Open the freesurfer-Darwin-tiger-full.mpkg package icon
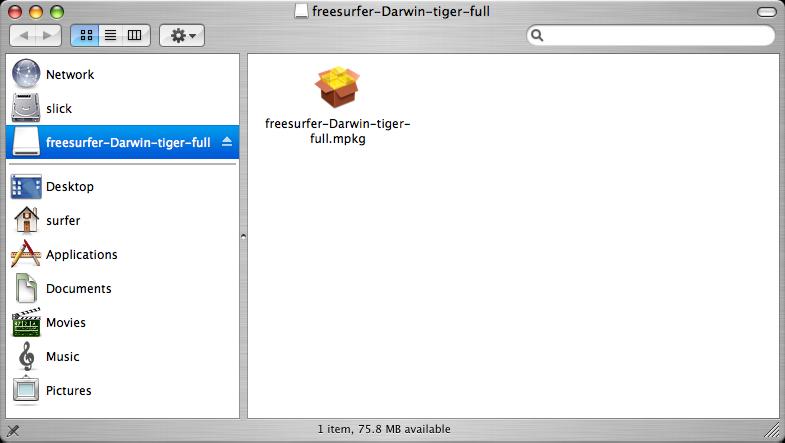 pyautogui.click(x=338, y=88)
